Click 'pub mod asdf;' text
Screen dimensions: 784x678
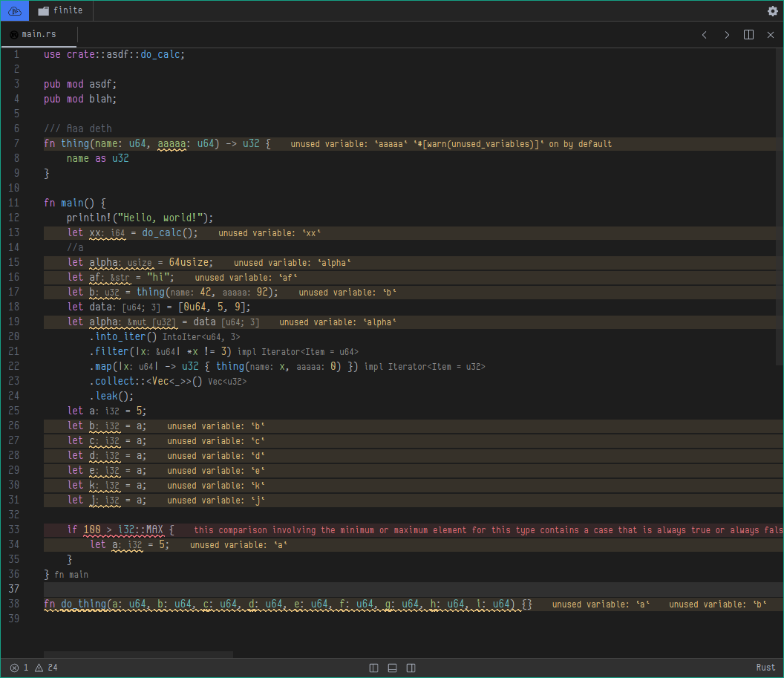click(x=80, y=84)
